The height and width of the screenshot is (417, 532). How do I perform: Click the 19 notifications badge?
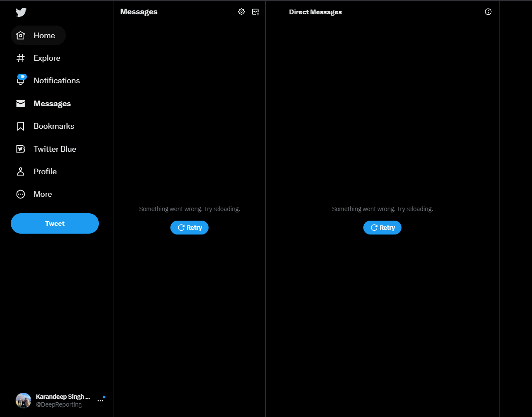(x=22, y=77)
